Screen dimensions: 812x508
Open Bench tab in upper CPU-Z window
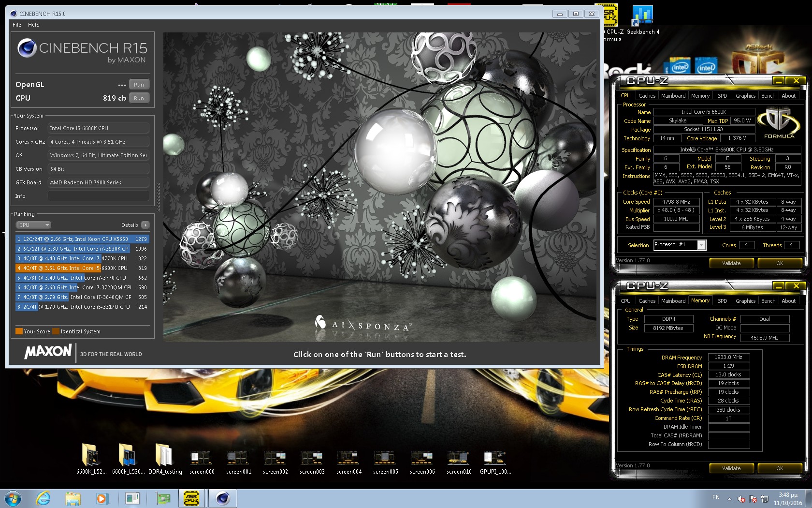(x=768, y=96)
